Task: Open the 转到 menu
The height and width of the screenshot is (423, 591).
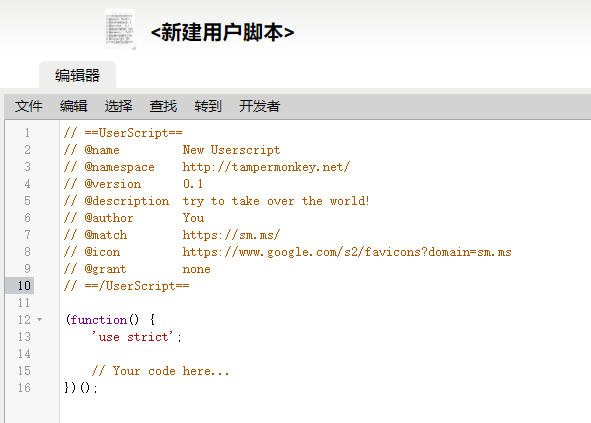Action: pyautogui.click(x=208, y=106)
